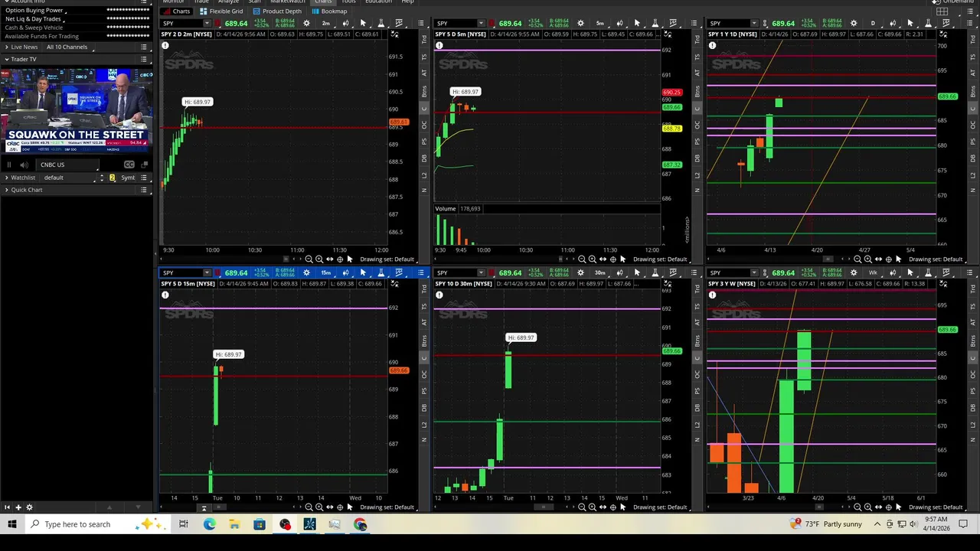Open the 30m timeframe dropdown
Viewport: 980px width, 551px height.
point(599,273)
